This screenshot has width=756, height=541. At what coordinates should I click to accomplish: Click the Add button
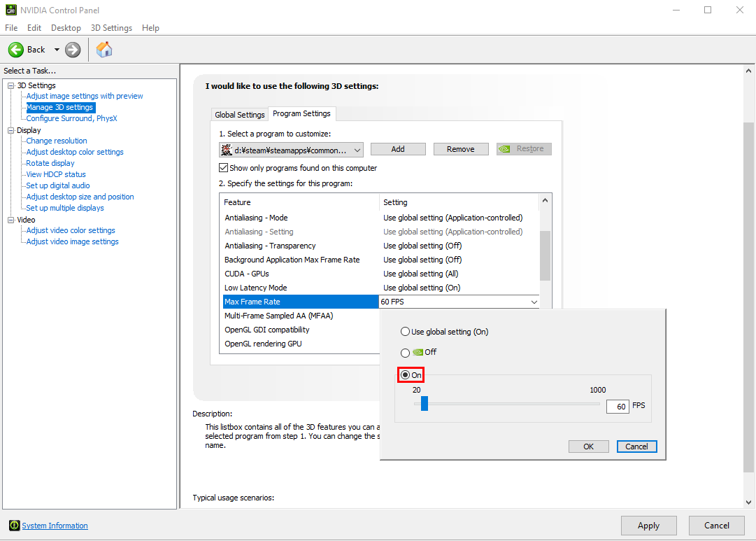coord(398,149)
